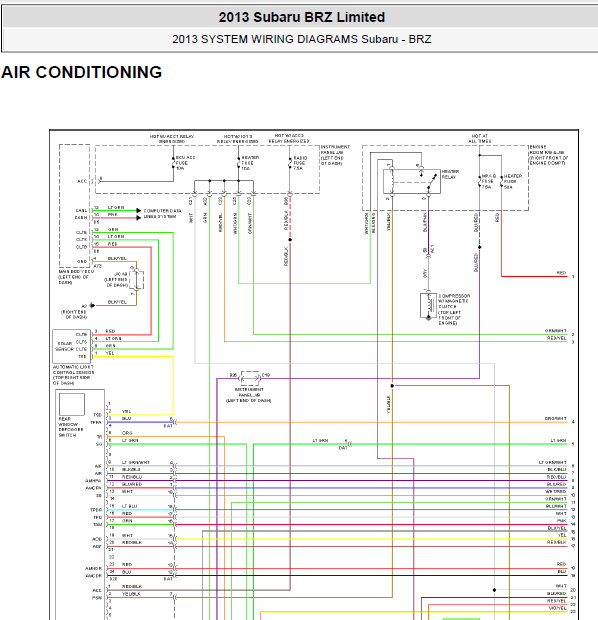Click the splice dot on the RED/BLK wire below radio fuse

(x=290, y=240)
